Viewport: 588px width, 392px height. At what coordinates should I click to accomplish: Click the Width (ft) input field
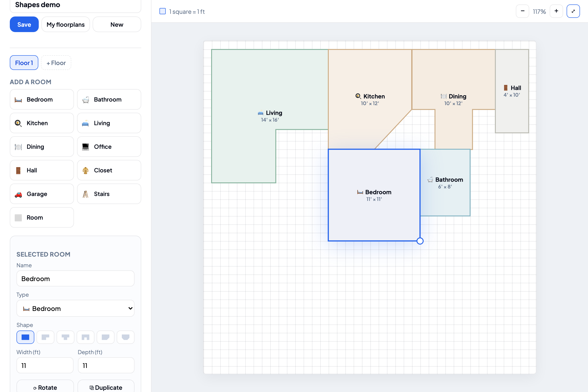[45, 365]
